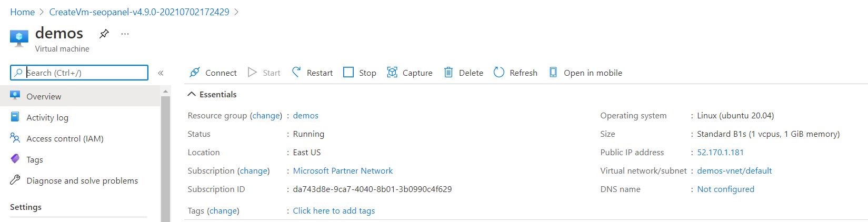Open Activity log in sidebar
The width and height of the screenshot is (868, 222).
point(47,118)
